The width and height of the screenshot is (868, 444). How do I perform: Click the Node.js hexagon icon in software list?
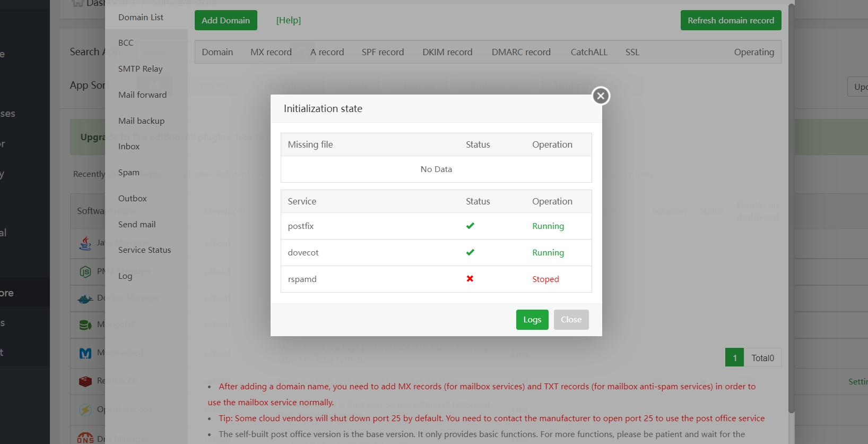coord(85,272)
